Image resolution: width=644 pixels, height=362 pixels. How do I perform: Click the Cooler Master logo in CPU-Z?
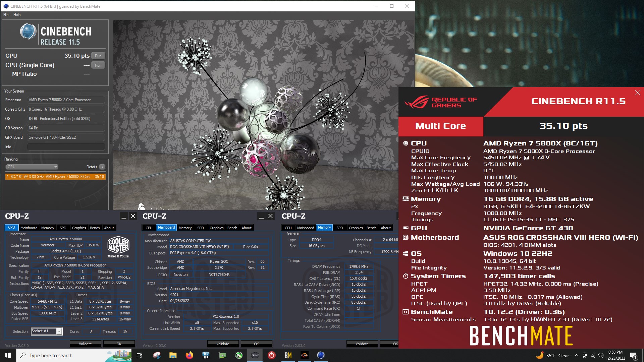118,247
